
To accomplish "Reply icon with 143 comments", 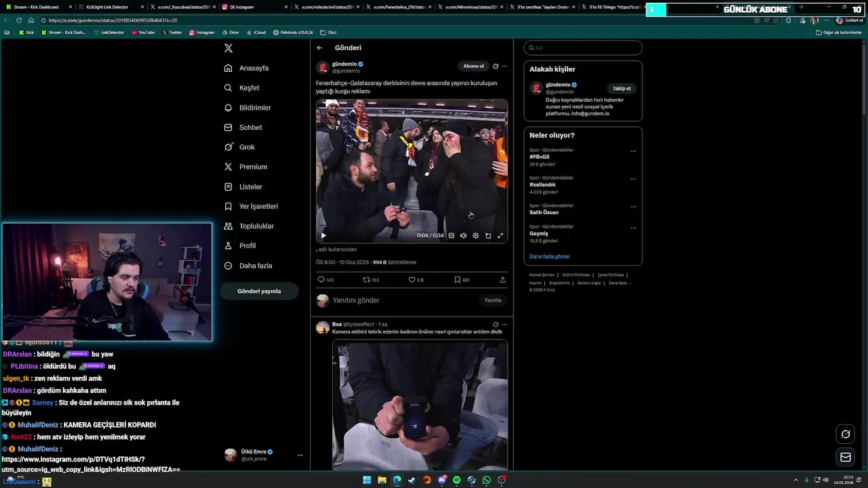I will 321,280.
